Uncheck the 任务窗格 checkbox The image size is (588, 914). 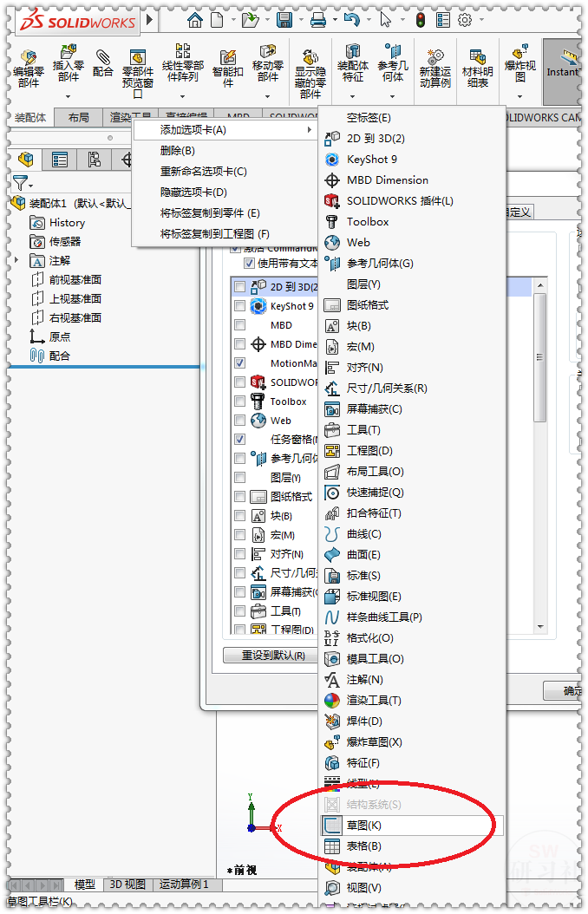(239, 439)
